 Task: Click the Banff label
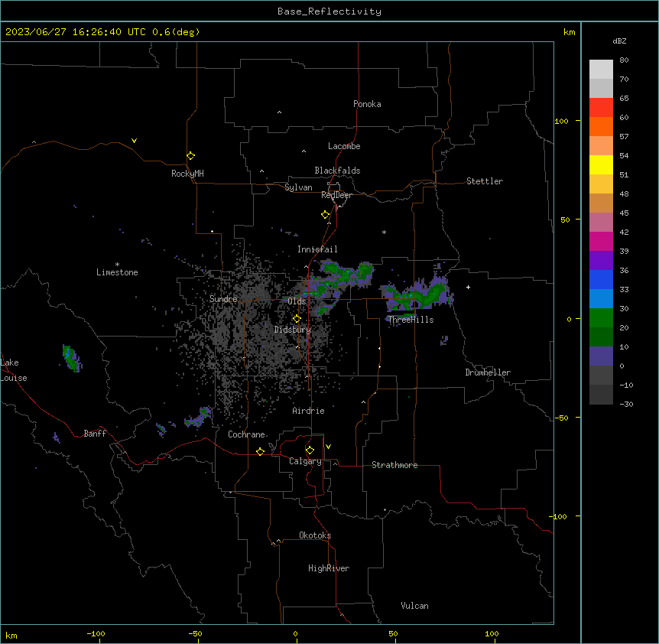(95, 434)
